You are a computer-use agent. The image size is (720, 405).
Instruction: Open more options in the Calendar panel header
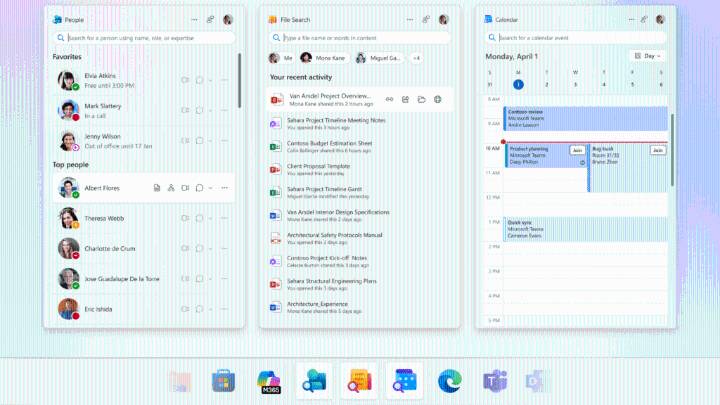coord(631,20)
